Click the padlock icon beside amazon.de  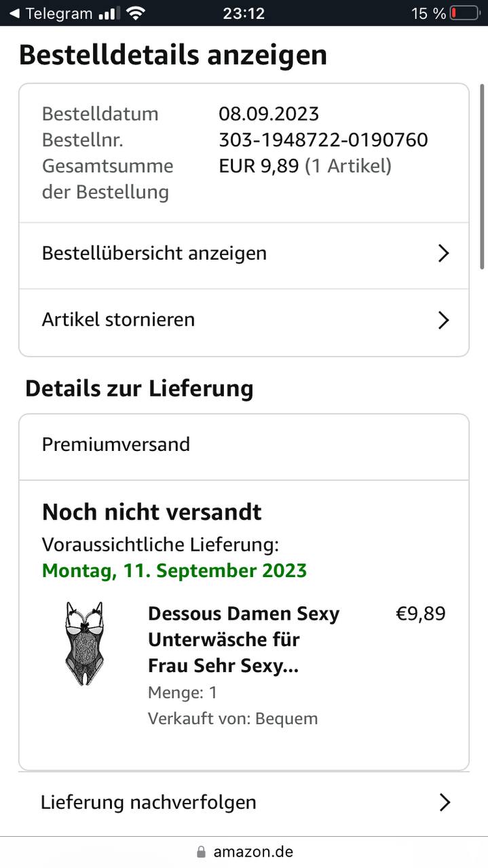click(200, 852)
